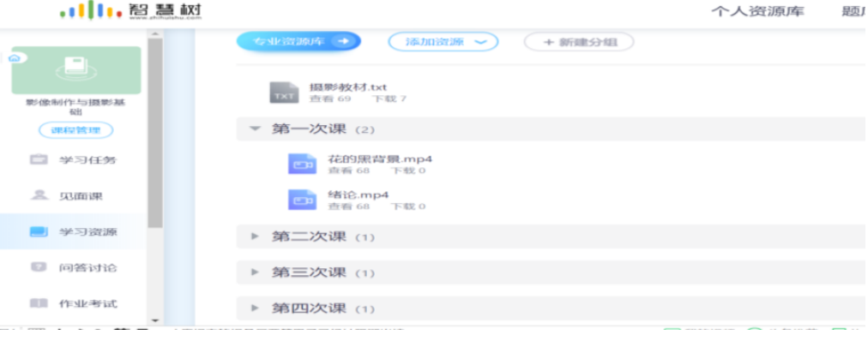Expand the 第二次课 group
The width and height of the screenshot is (868, 341).
(255, 236)
